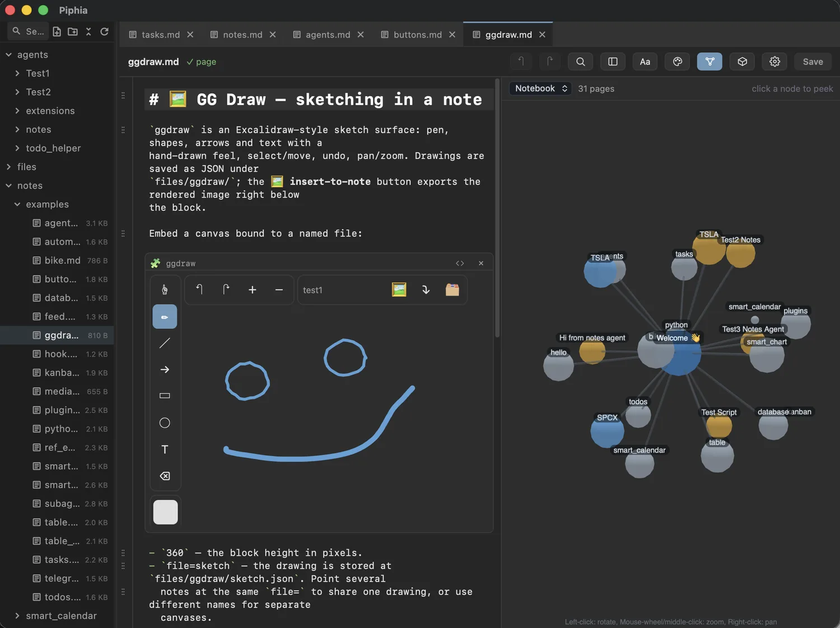Open the theme palette icon
The image size is (840, 628).
tap(678, 62)
